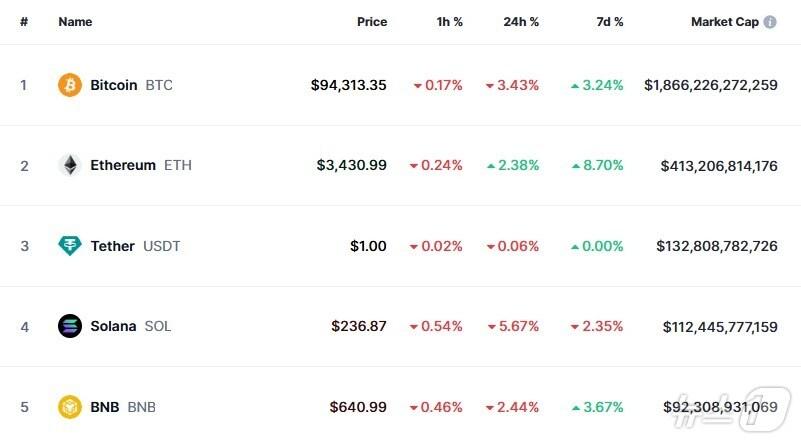Open the Tether name link
The width and height of the screenshot is (801, 444).
click(112, 246)
